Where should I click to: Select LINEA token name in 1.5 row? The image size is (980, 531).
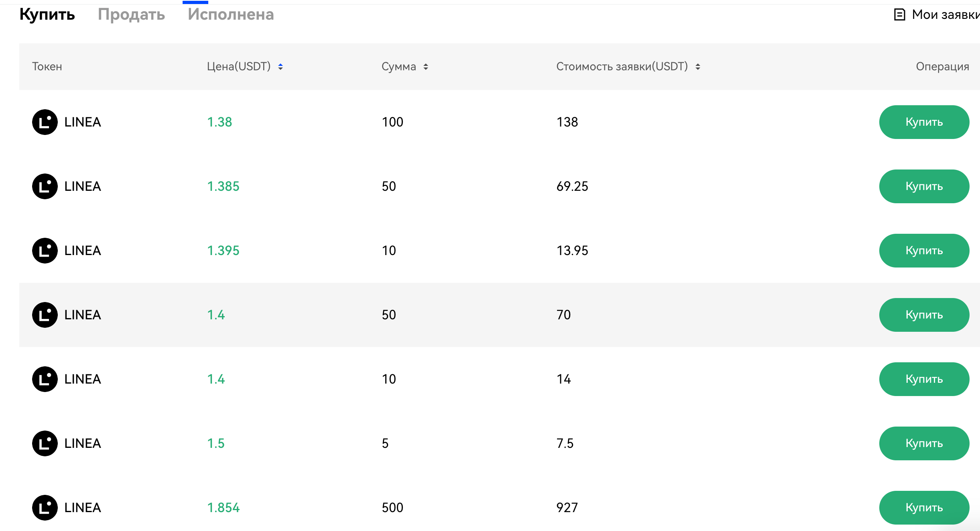pyautogui.click(x=83, y=443)
